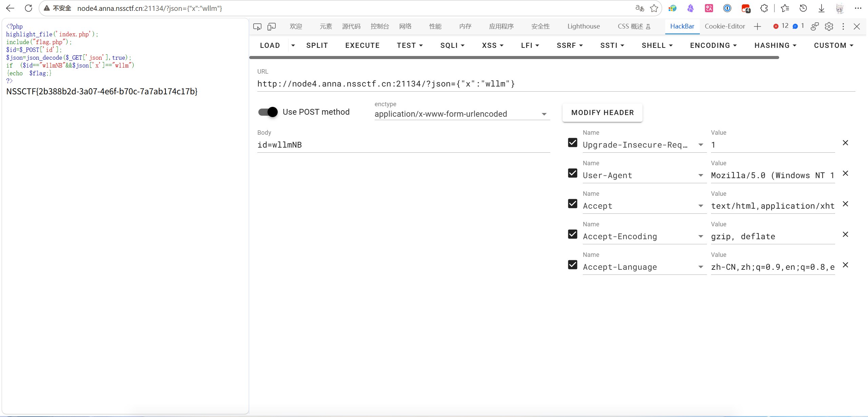Click the horizontal scrollbar under HackBar toolbar

(x=514, y=58)
